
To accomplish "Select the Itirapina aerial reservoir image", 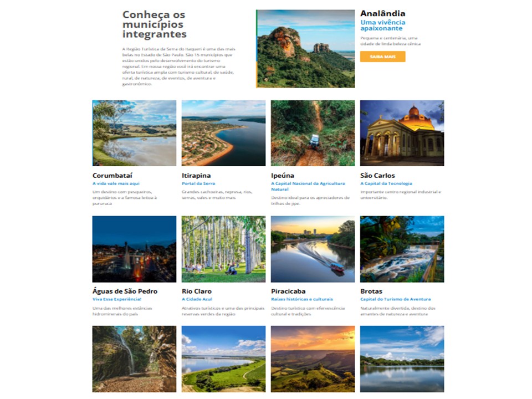I will [223, 133].
